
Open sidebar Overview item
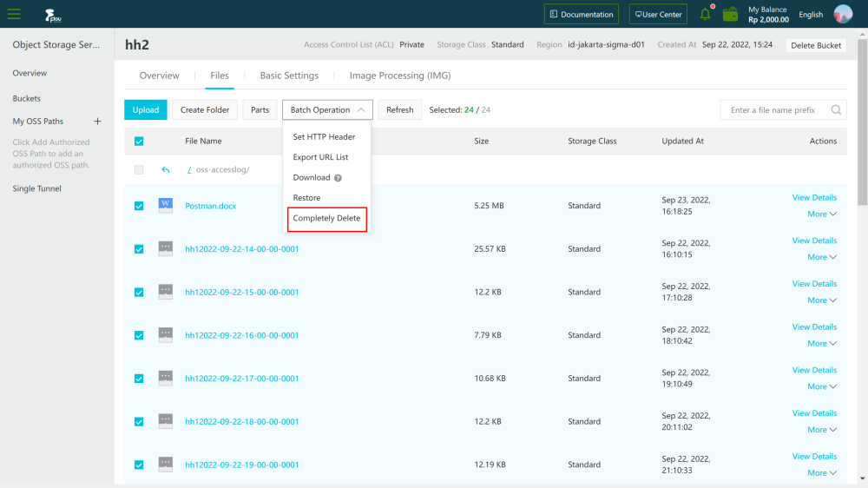pyautogui.click(x=30, y=73)
